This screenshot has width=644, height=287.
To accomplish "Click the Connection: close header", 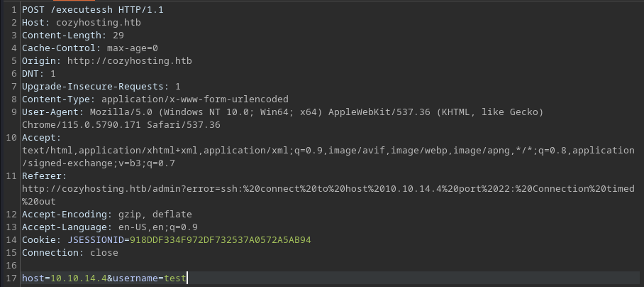I will click(x=70, y=252).
